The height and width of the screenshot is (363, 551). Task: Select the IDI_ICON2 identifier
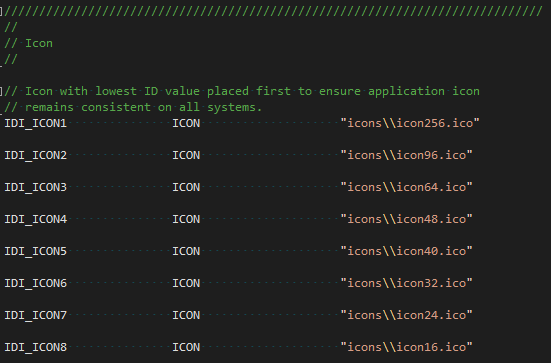35,155
